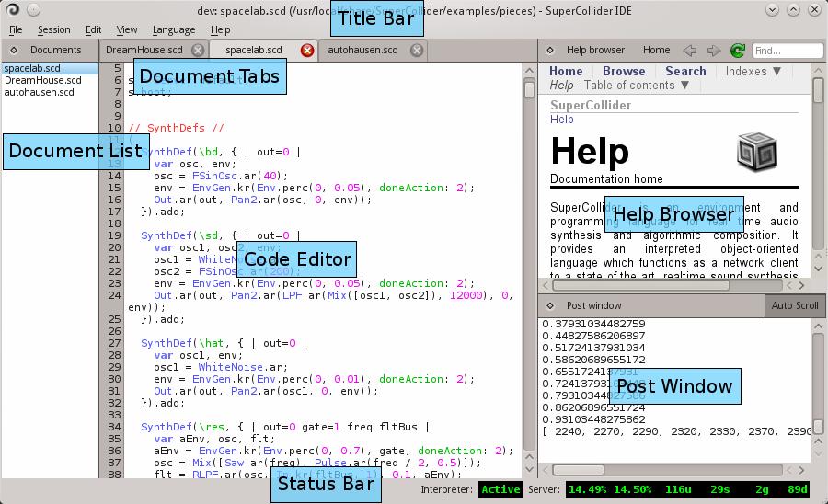The width and height of the screenshot is (828, 504).
Task: Open the Edit menu
Action: coord(94,30)
